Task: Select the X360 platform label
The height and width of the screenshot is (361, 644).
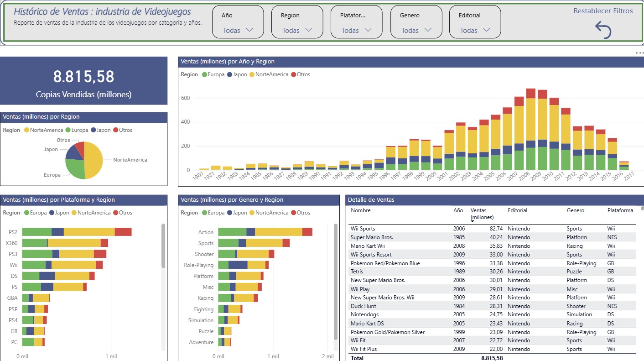Action: (12, 243)
